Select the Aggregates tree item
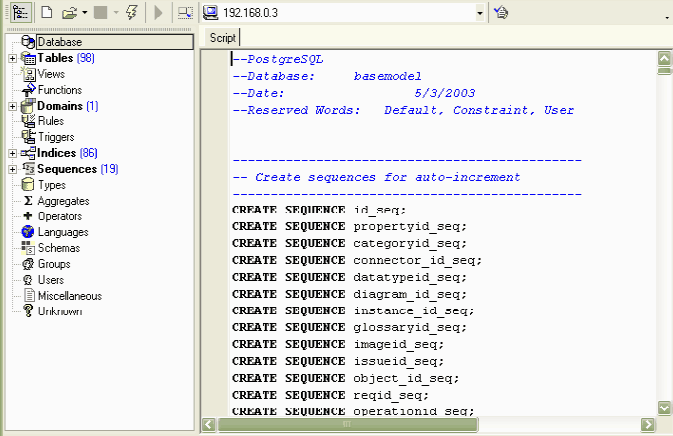673x436 pixels. tap(64, 201)
